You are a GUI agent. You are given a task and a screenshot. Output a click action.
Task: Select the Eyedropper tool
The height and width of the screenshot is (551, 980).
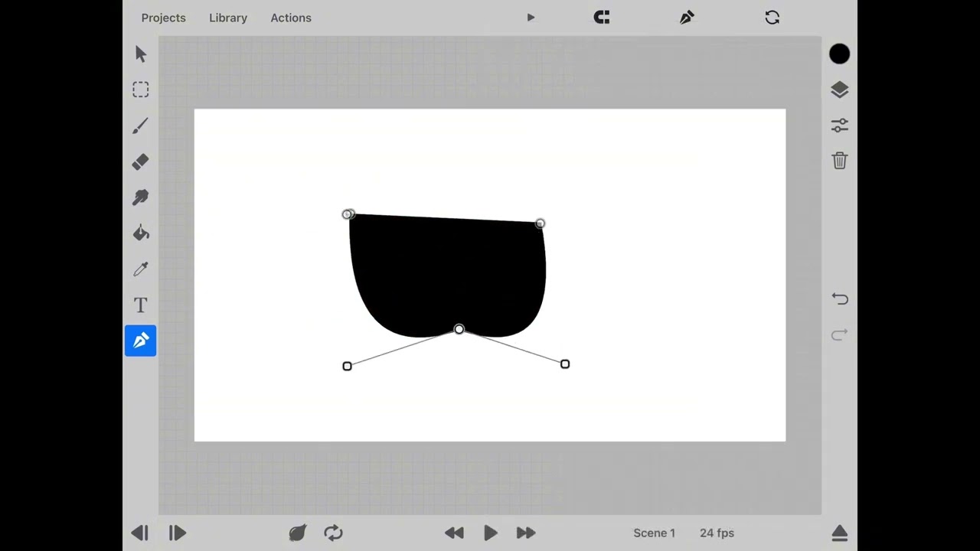coord(141,269)
